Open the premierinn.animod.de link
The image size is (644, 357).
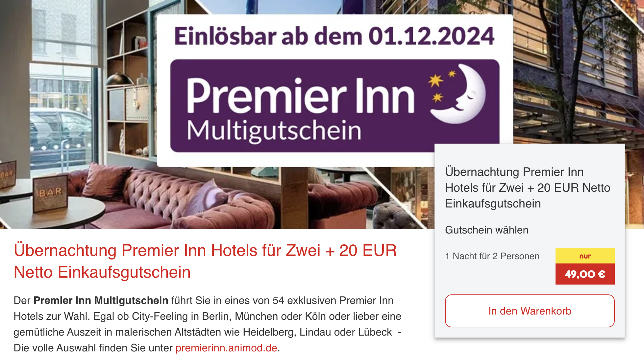pyautogui.click(x=226, y=348)
